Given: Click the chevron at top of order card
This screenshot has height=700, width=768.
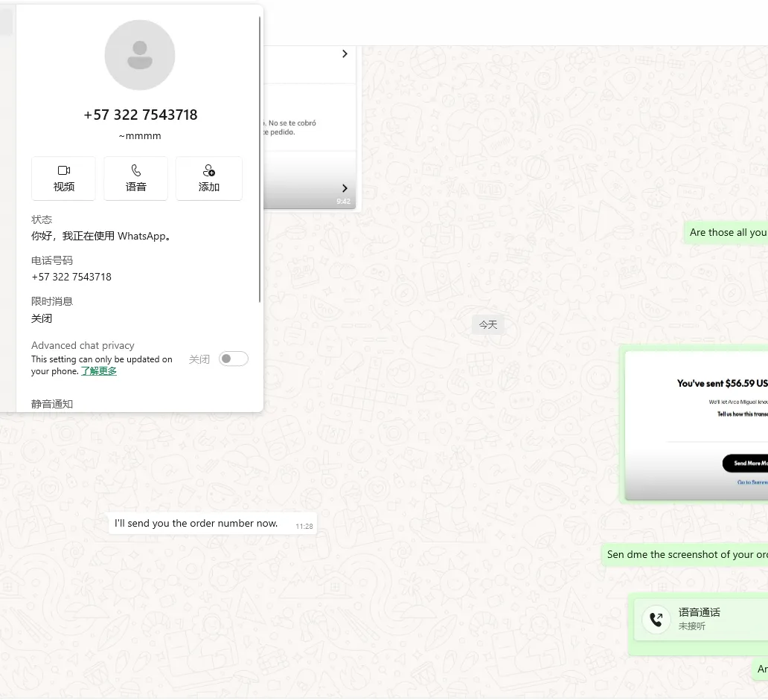Looking at the screenshot, I should 345,54.
